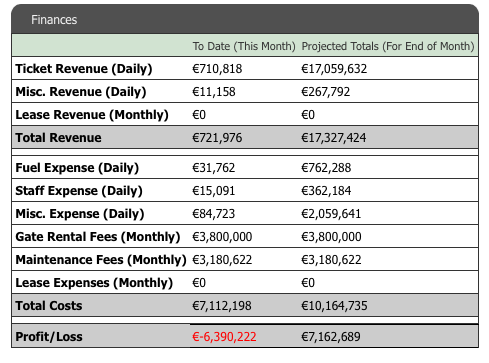489x363 pixels.
Task: Click the To Date (This Month) column header
Action: click(244, 46)
